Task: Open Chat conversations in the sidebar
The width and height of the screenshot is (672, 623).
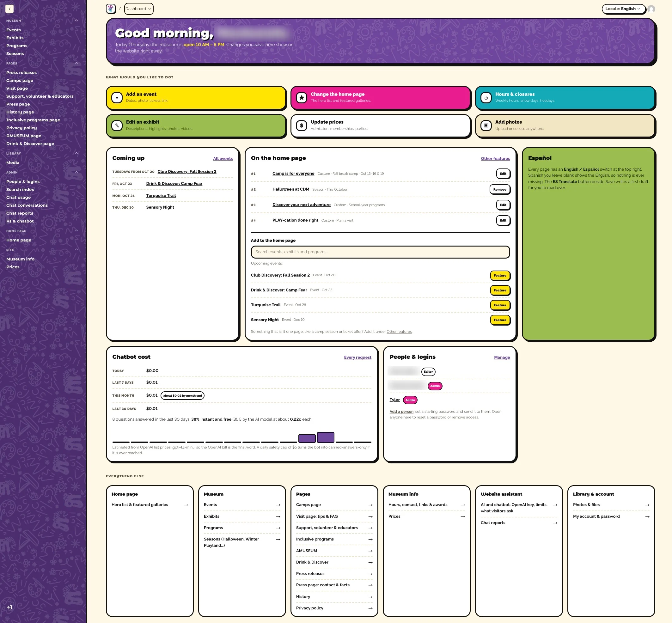Action: coord(27,205)
